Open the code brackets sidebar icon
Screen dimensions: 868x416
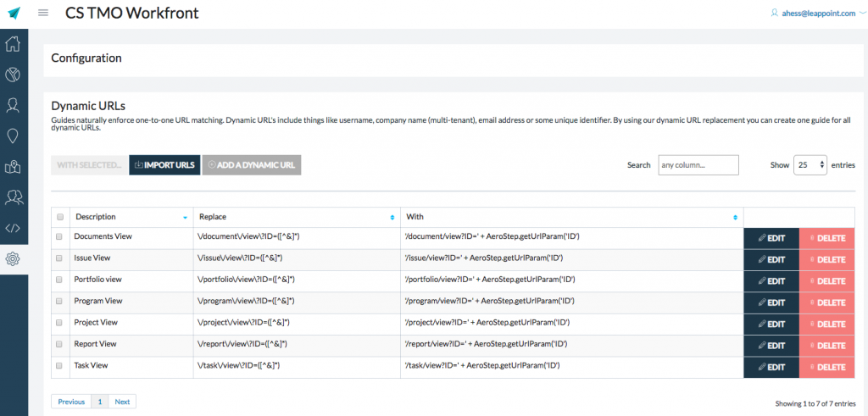click(x=14, y=228)
